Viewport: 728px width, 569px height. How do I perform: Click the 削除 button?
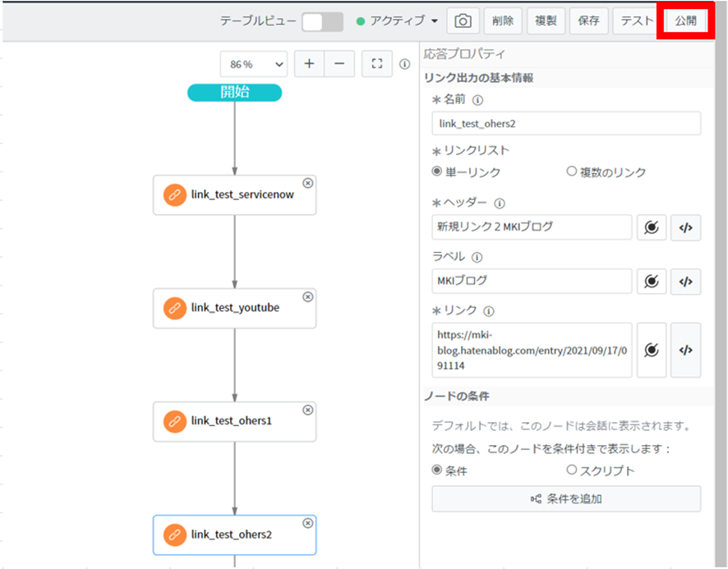click(x=503, y=21)
